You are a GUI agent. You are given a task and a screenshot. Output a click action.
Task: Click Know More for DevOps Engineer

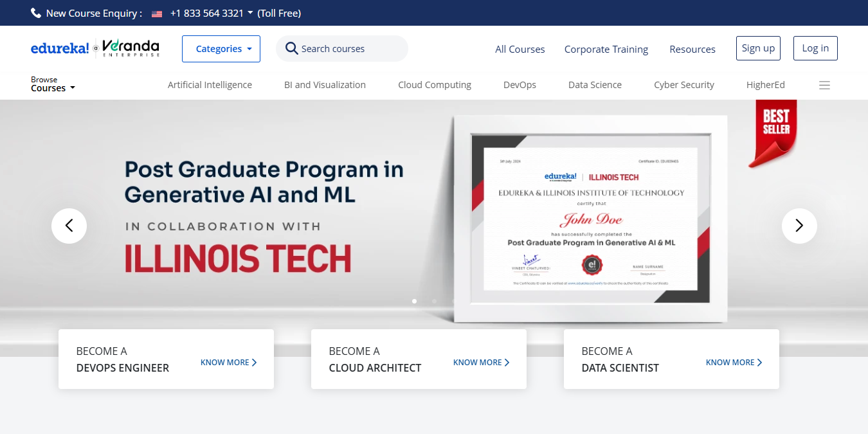pyautogui.click(x=228, y=363)
